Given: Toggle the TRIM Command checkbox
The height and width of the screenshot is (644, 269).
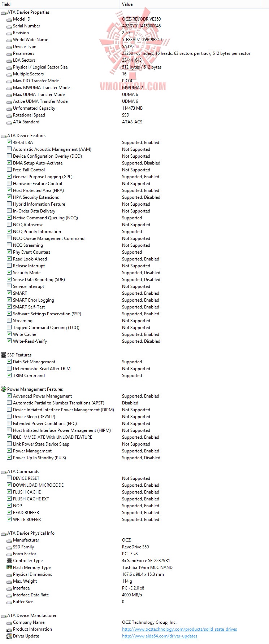Looking at the screenshot, I should tap(9, 375).
